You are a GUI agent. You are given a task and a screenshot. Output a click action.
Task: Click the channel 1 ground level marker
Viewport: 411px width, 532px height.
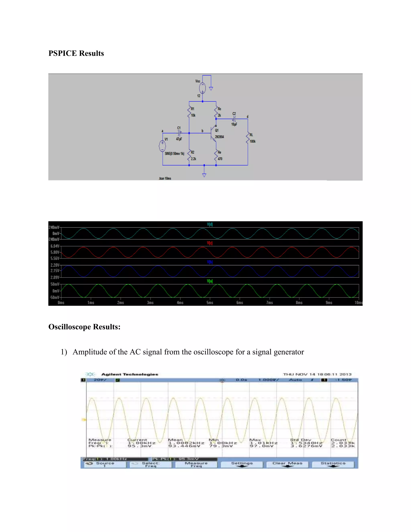point(83,420)
